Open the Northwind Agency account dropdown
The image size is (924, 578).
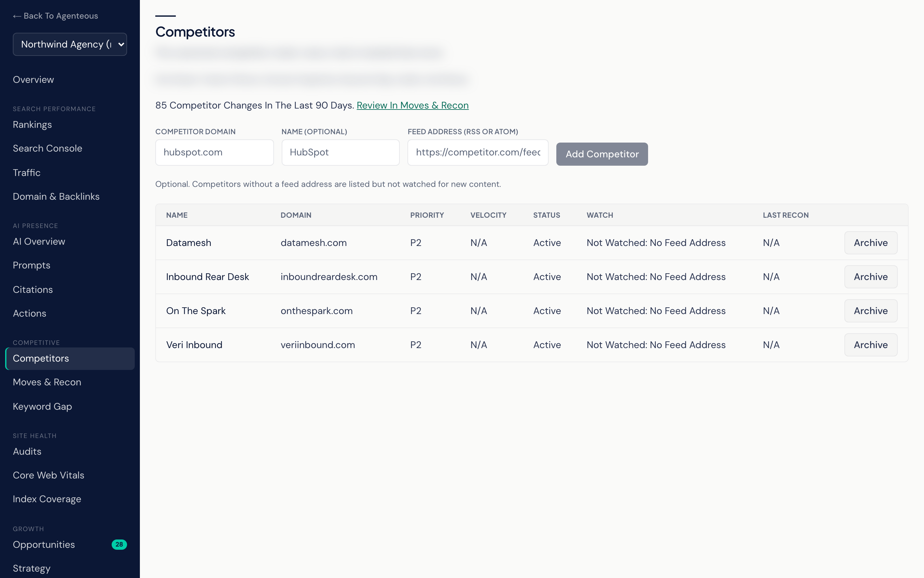(70, 44)
